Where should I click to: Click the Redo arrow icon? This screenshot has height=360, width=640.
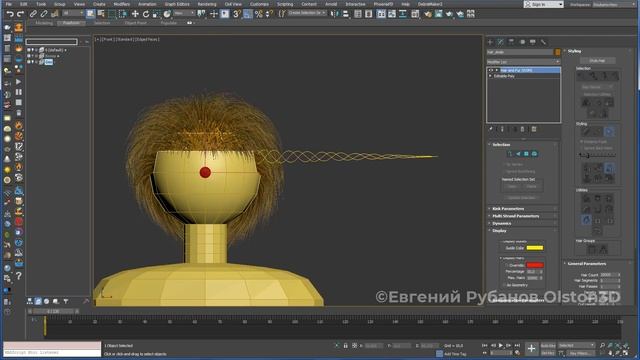pos(20,14)
